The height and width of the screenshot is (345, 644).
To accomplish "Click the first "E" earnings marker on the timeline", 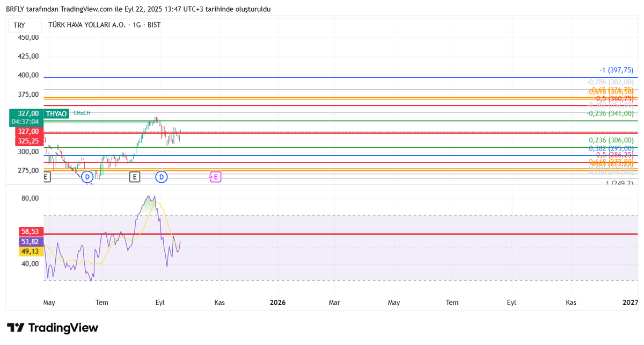I will [x=46, y=177].
